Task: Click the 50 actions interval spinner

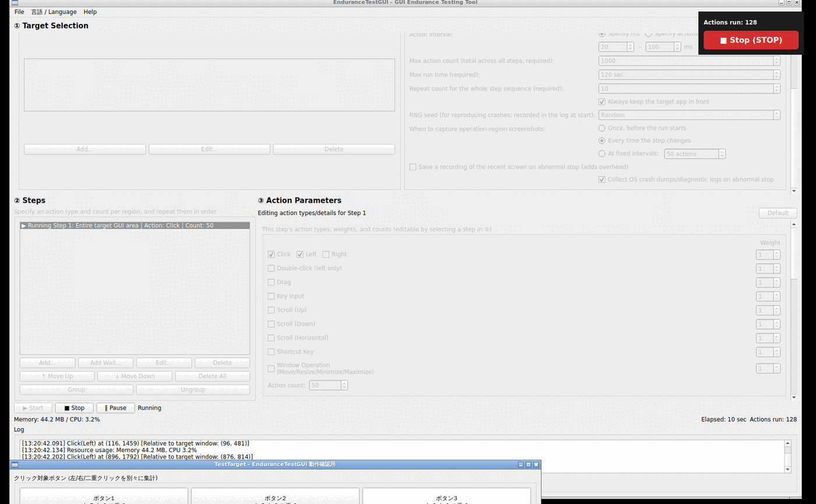Action: (x=695, y=154)
